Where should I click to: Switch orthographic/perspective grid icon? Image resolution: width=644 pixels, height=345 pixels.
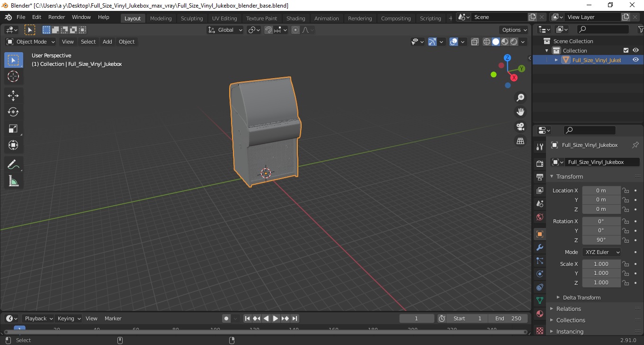click(520, 141)
